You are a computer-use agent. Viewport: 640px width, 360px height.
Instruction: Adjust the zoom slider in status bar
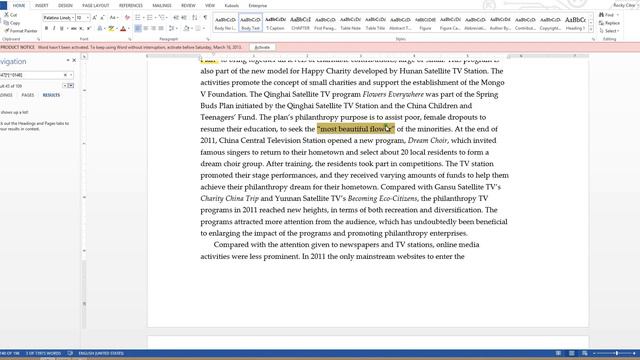616,353
